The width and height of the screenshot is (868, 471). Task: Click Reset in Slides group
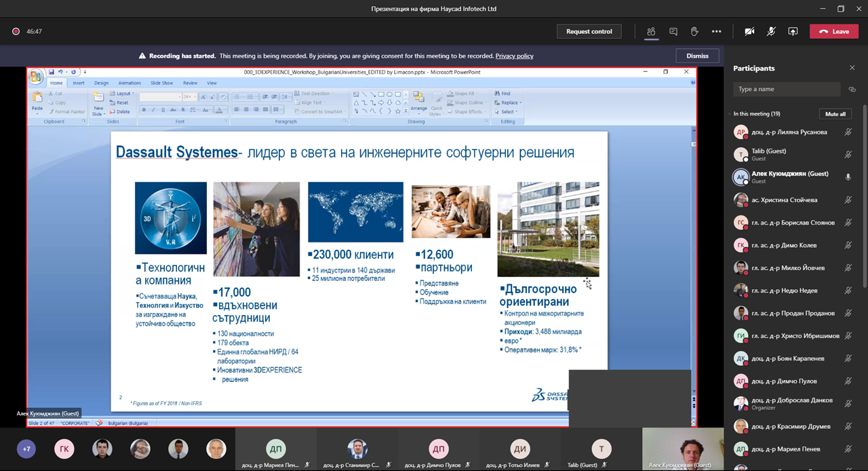click(119, 102)
